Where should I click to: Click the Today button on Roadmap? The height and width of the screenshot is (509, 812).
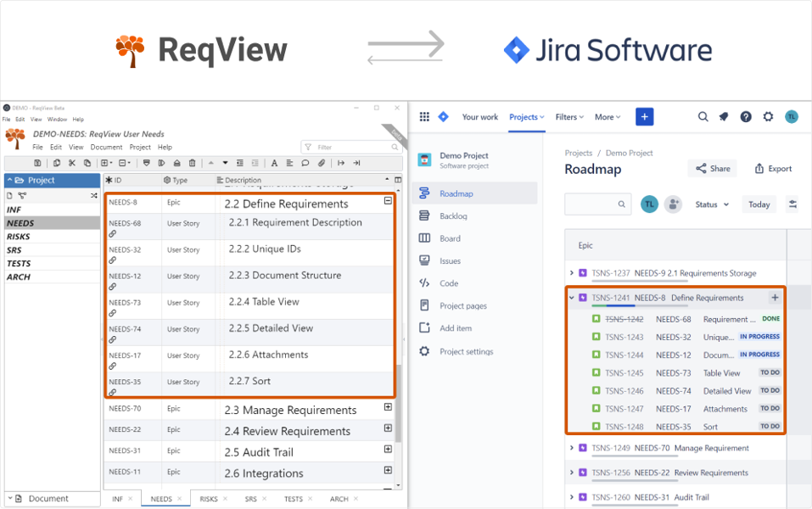point(759,204)
